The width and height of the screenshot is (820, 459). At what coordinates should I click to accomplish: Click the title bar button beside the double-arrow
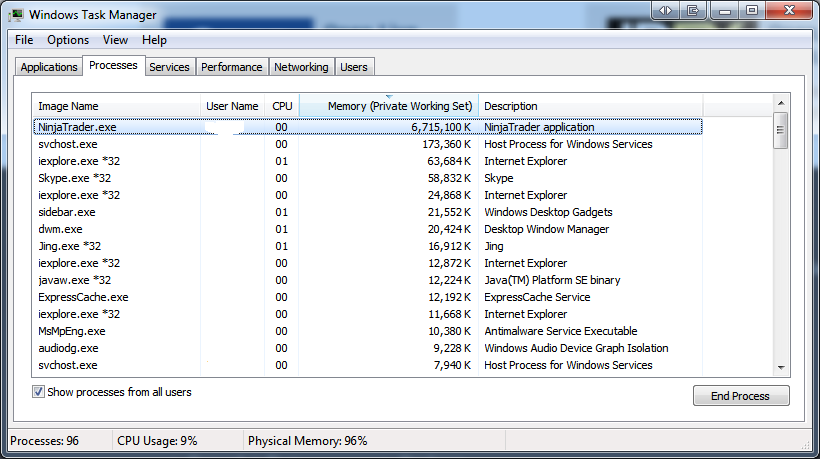693,10
